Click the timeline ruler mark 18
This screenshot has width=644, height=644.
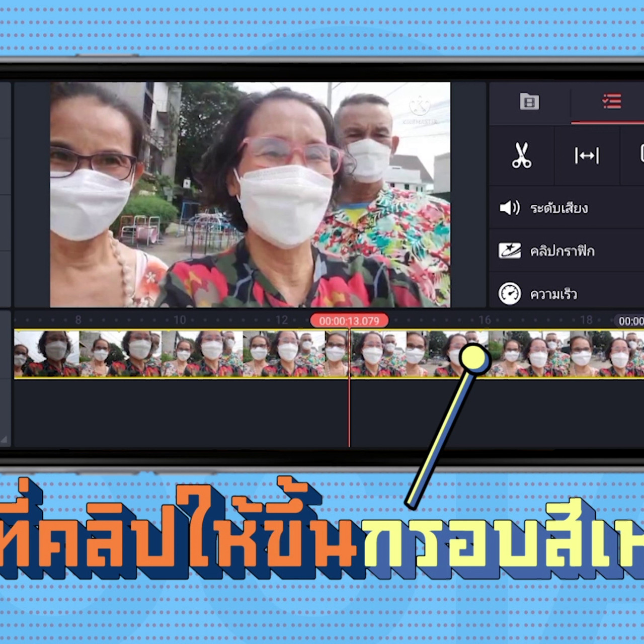click(x=586, y=320)
